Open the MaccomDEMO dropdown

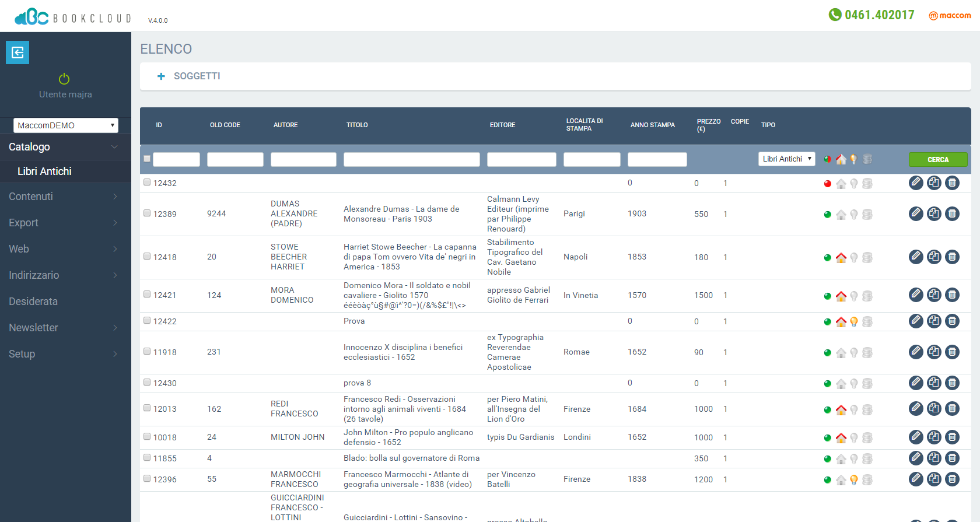(x=66, y=125)
